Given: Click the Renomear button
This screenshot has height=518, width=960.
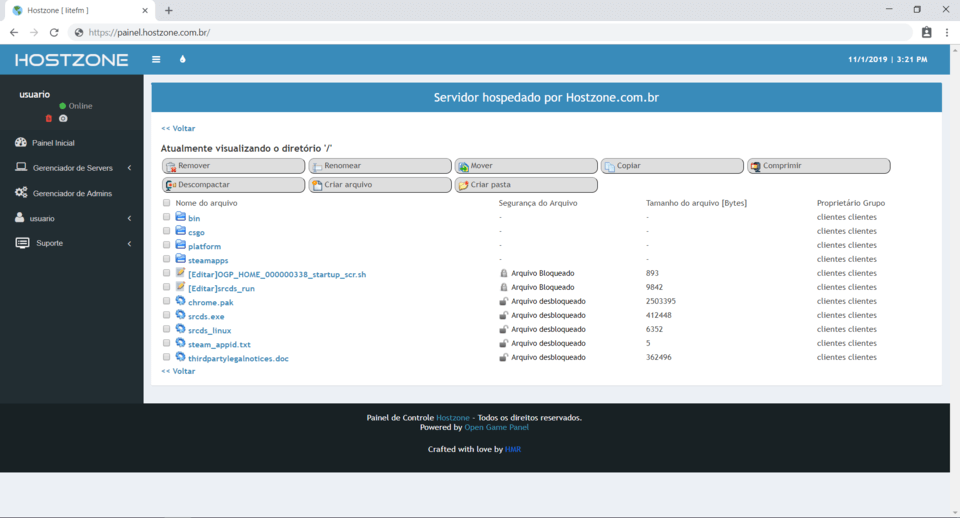Looking at the screenshot, I should coord(380,166).
